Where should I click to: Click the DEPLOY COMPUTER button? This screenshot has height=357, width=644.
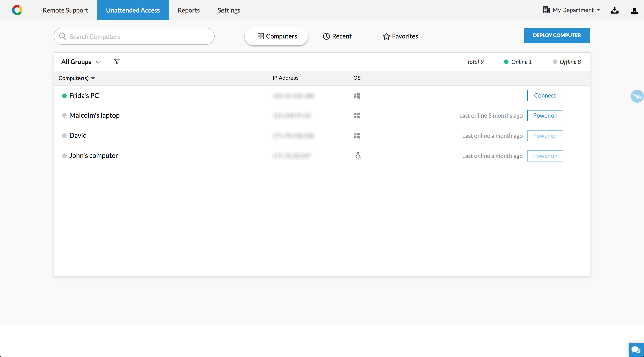[x=557, y=35]
